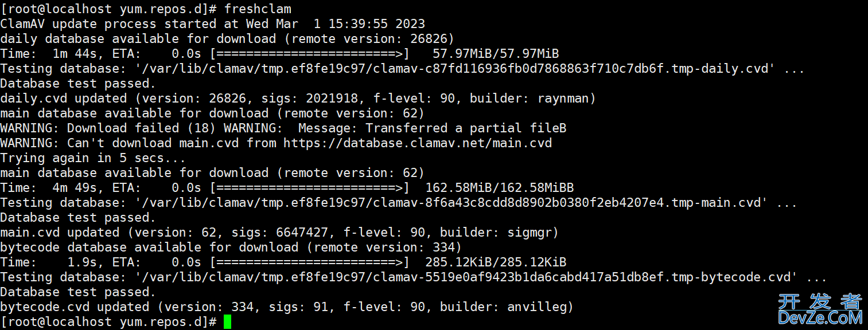
Task: Click the 285.12KiB/285.12KiB size text
Action: coord(495,262)
